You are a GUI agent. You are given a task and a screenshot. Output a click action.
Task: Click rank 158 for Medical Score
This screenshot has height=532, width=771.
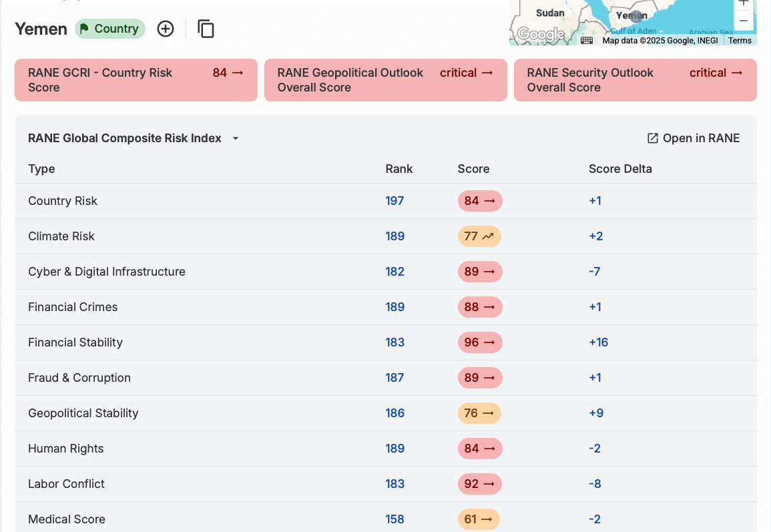(x=395, y=519)
